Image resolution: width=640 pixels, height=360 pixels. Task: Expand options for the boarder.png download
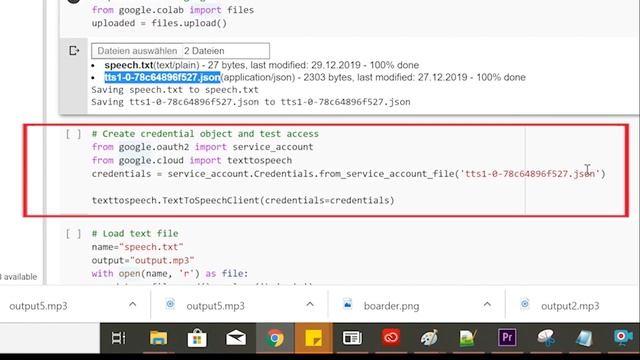click(487, 304)
